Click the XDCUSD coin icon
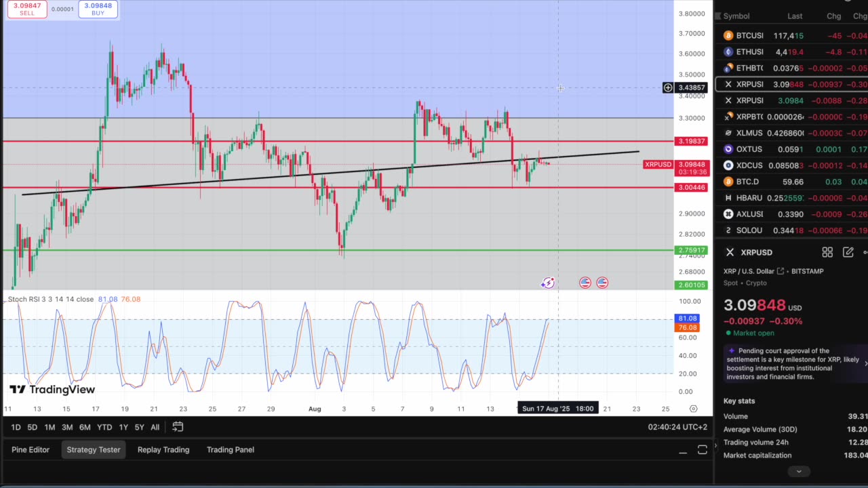Screen dimensions: 868x488 [x=728, y=165]
